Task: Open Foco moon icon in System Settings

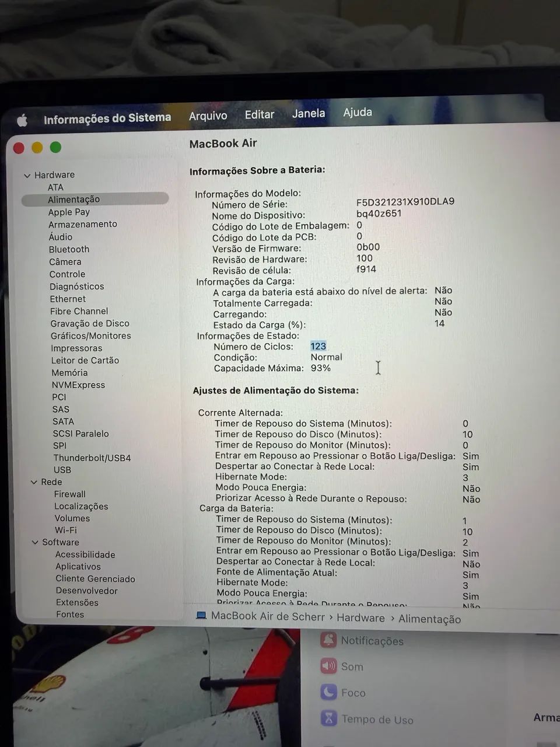Action: click(328, 692)
